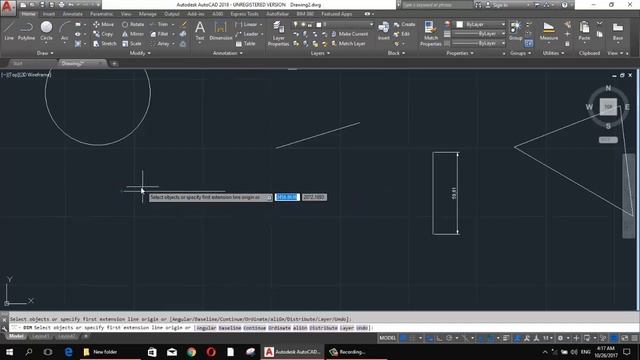Switch to the Layout1 tab

[40, 336]
